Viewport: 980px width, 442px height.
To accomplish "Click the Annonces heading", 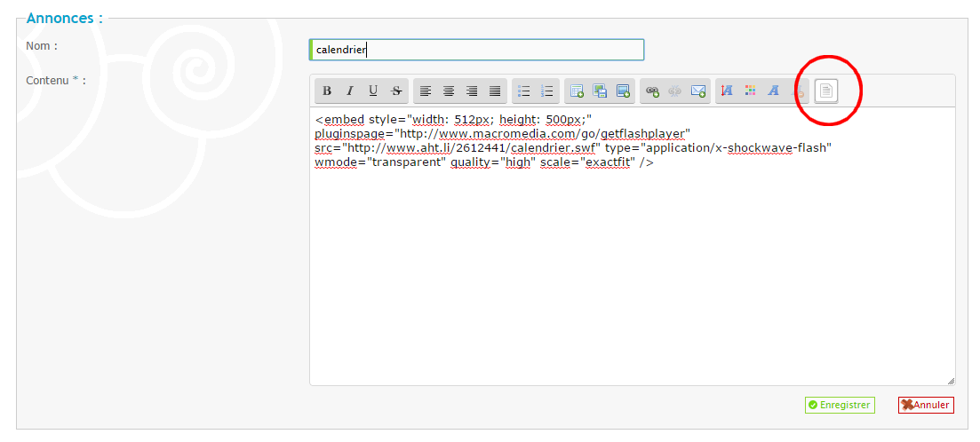I will coord(64,18).
